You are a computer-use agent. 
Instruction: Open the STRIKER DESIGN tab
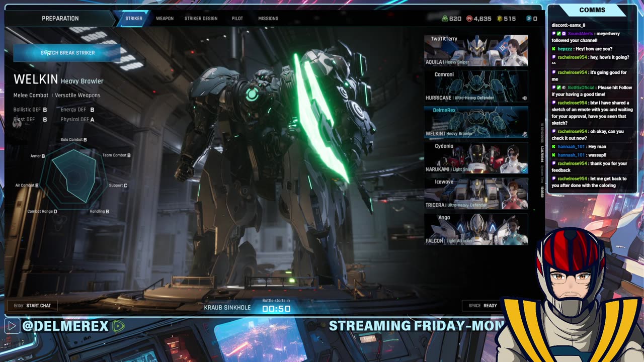pos(201,19)
